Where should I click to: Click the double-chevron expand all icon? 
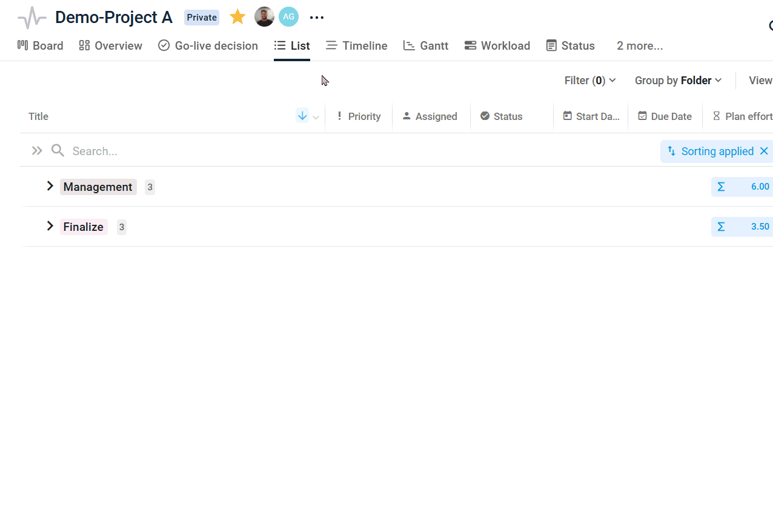click(x=37, y=151)
